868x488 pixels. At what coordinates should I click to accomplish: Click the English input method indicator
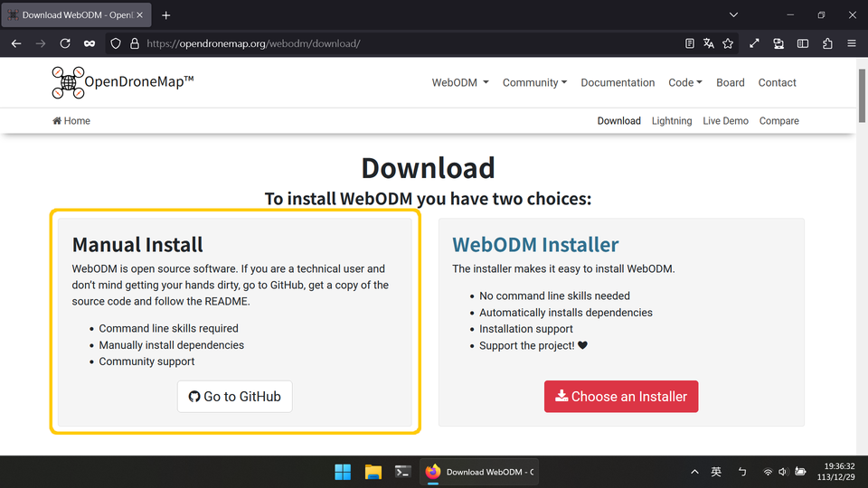point(716,472)
